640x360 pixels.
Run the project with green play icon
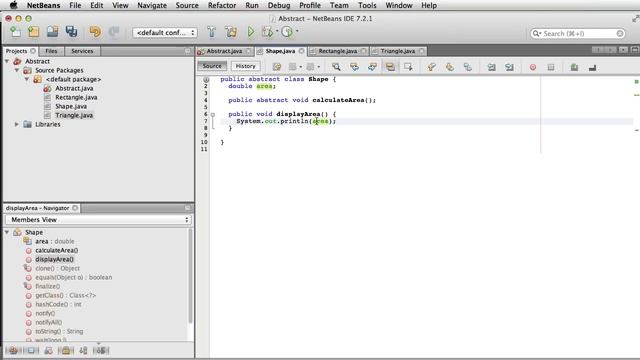(x=251, y=32)
